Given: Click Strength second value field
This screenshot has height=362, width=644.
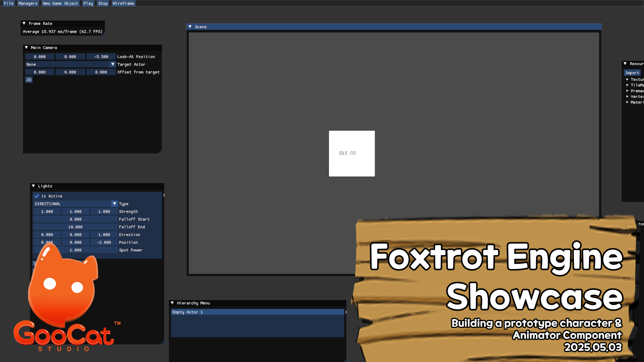Looking at the screenshot, I should point(75,212).
